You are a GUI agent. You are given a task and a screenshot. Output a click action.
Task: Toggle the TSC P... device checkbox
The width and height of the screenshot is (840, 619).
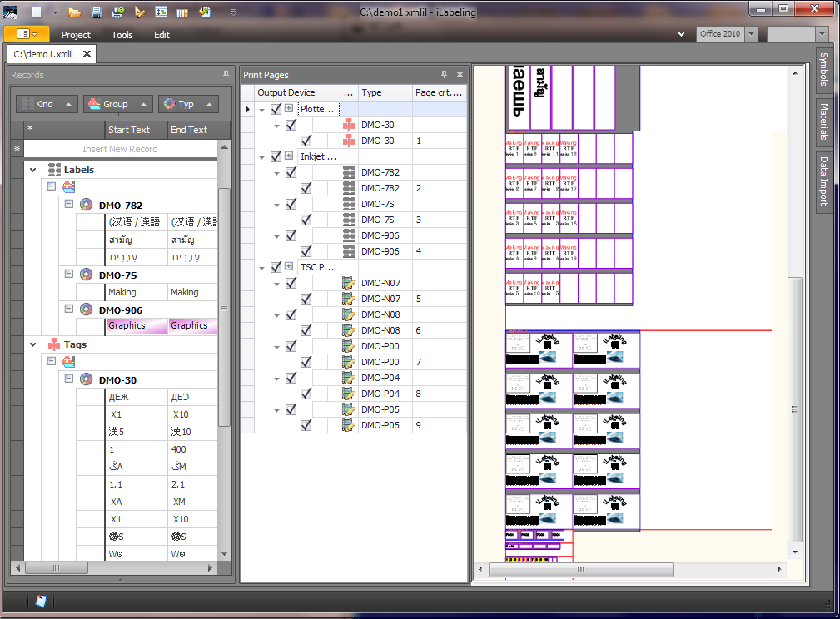point(276,267)
